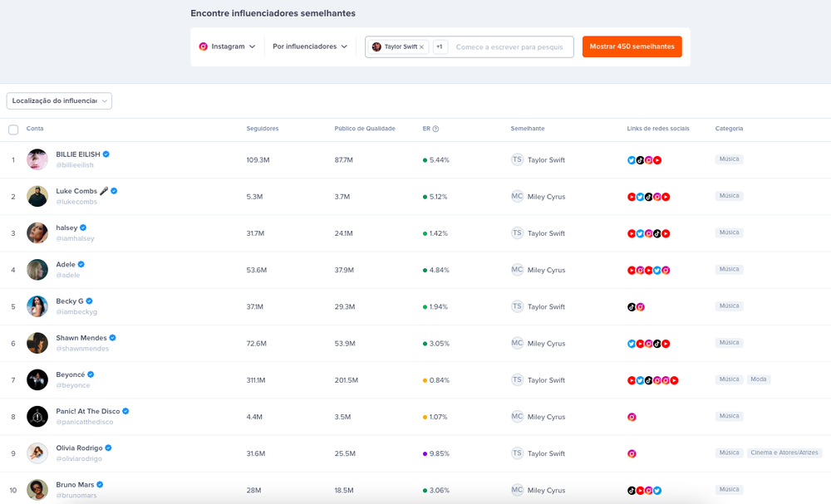Open Luke Combs account name link
This screenshot has width=831, height=504.
[76, 191]
